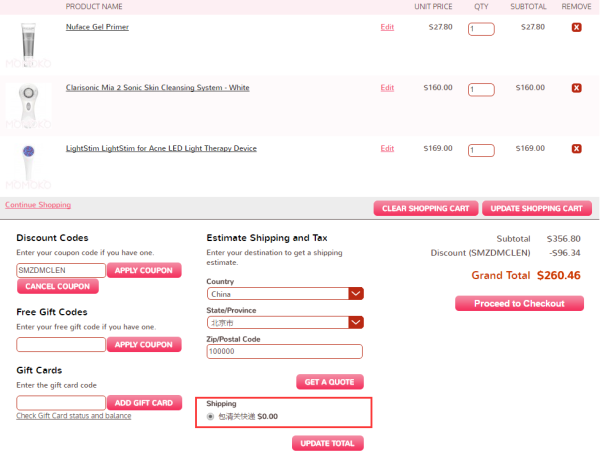The image size is (600, 460).
Task: Click Update Total button
Action: click(x=328, y=443)
